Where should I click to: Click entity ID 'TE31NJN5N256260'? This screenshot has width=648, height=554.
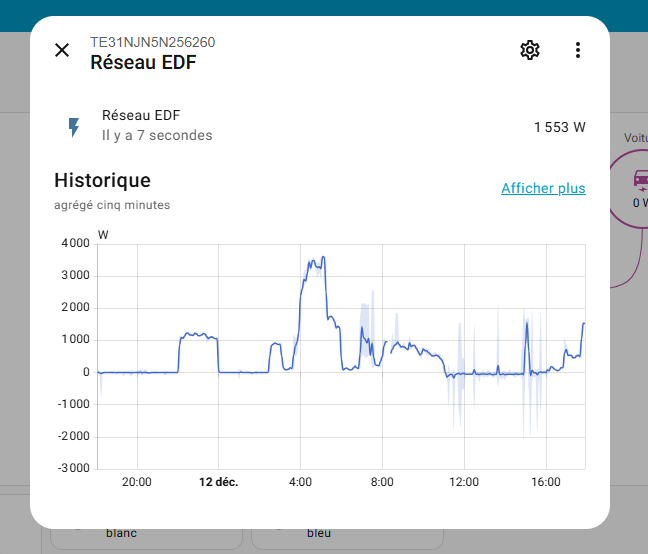(x=152, y=42)
